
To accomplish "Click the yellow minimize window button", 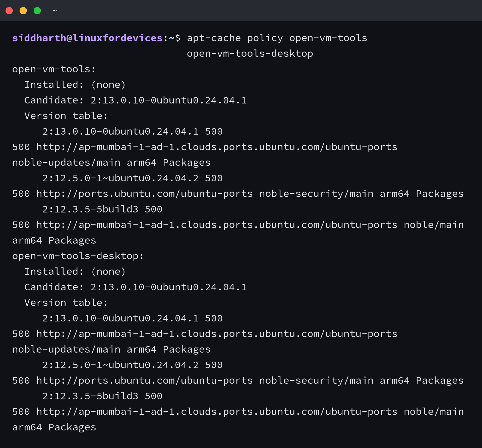I will click(x=23, y=11).
